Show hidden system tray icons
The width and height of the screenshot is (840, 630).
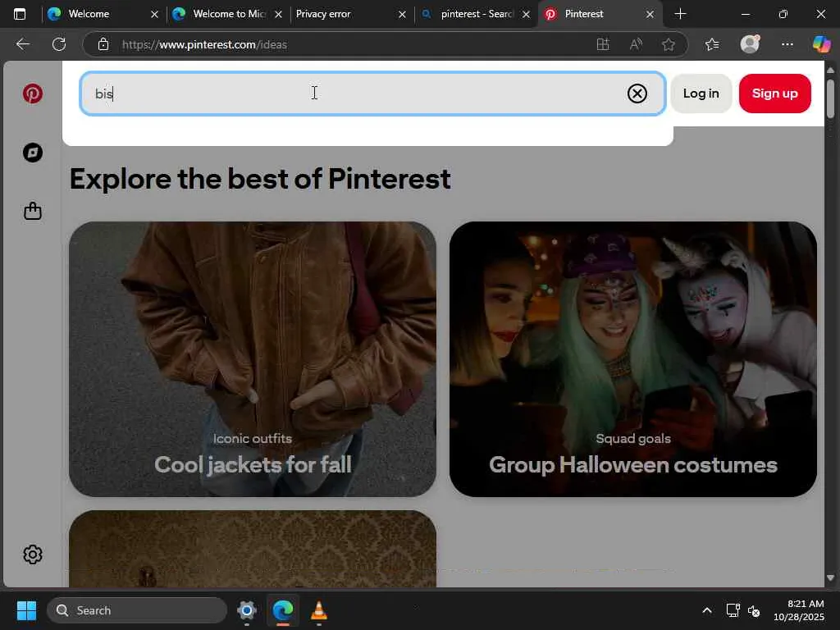706,610
